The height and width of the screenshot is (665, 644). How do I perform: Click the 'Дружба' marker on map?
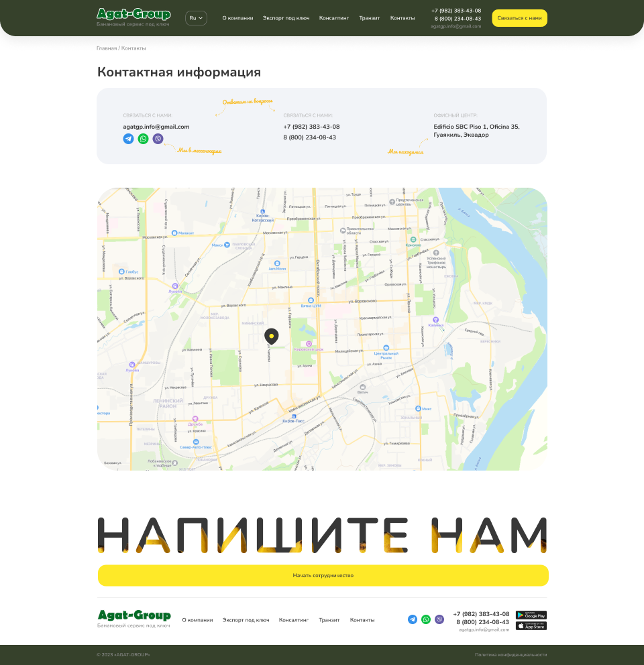(x=195, y=419)
